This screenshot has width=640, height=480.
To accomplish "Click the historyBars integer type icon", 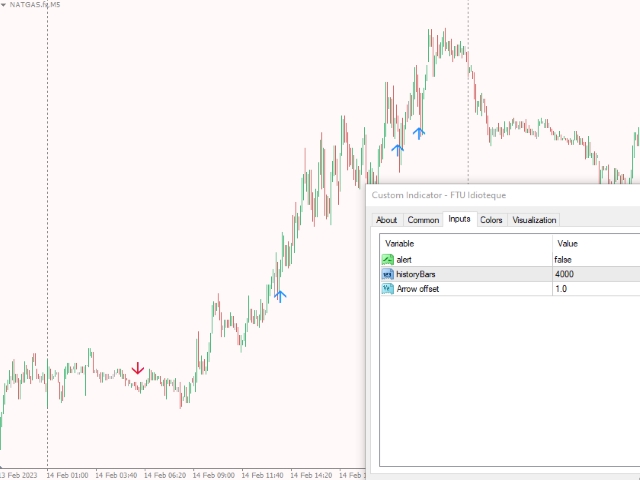I will coord(387,274).
